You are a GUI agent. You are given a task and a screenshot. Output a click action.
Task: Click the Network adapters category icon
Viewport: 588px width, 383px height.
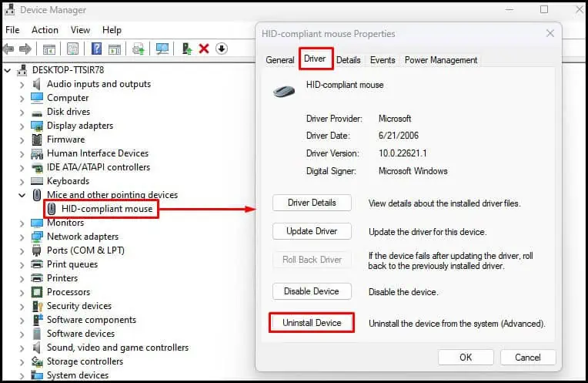(37, 237)
